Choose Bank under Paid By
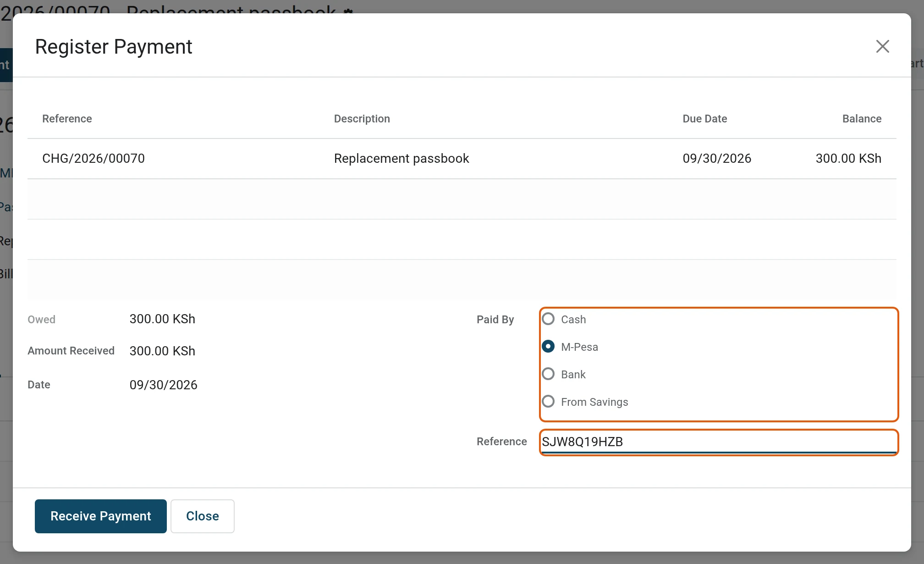This screenshot has width=924, height=564. pos(548,374)
